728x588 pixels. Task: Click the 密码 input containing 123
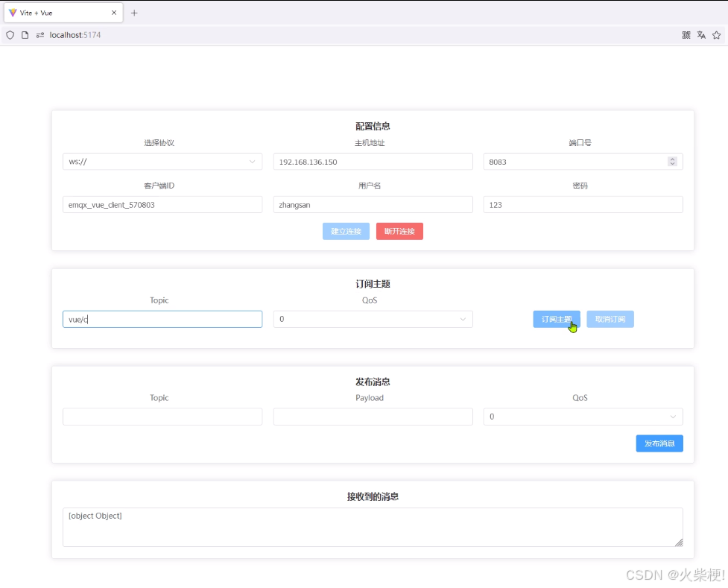(x=583, y=204)
